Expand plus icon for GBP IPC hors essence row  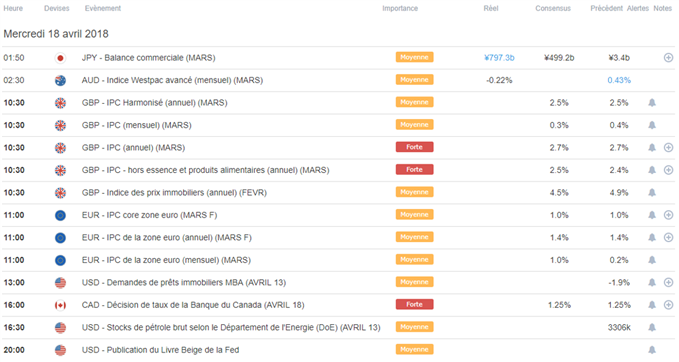pos(668,170)
